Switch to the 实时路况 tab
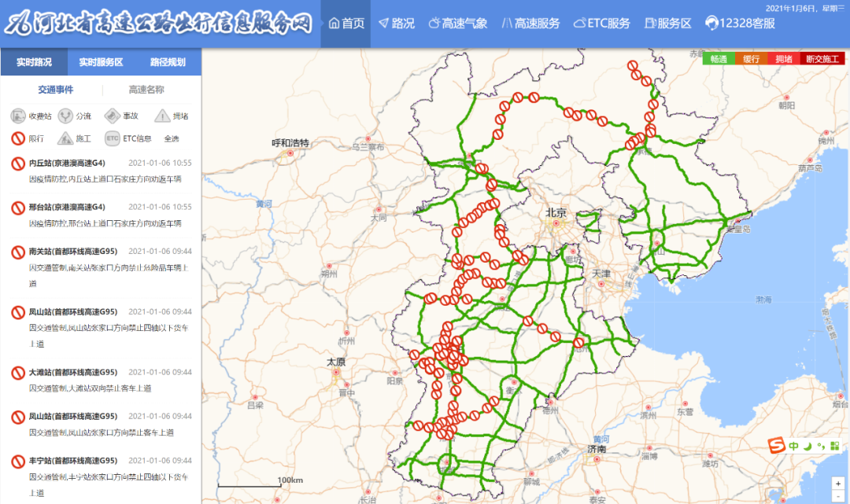Screen dimensions: 850x504 [x=34, y=61]
